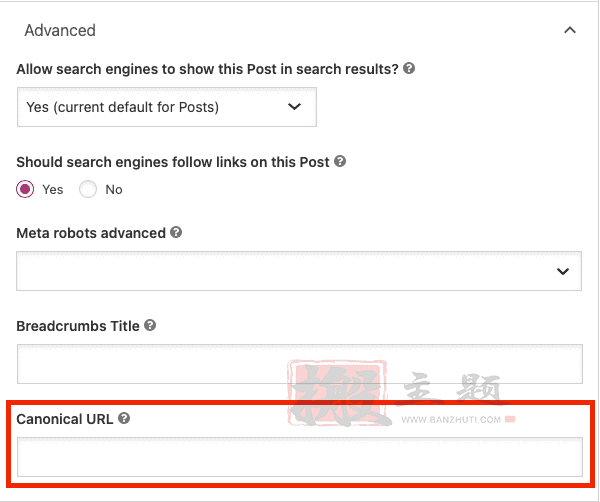Open help icon beside Allow search engines question
The image size is (600, 502).
click(x=409, y=68)
